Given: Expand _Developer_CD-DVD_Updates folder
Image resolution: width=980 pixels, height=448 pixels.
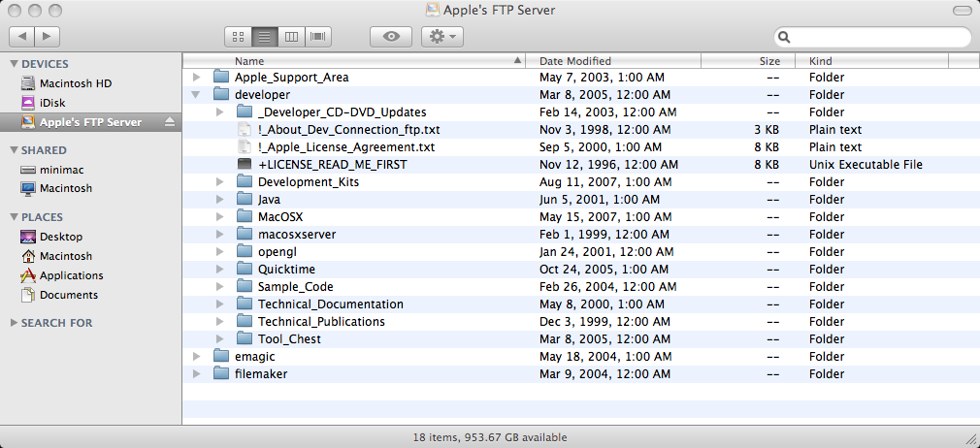Looking at the screenshot, I should click(220, 112).
